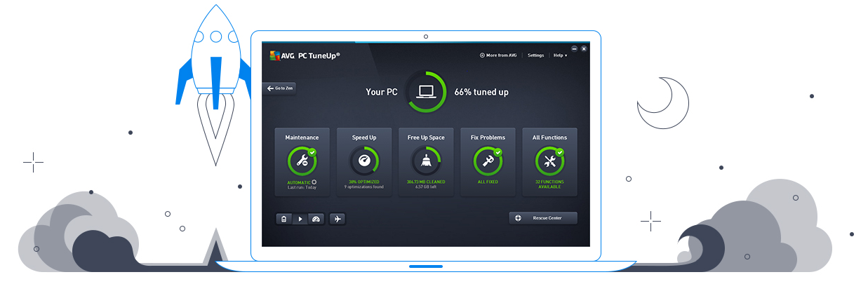868x284 pixels.
Task: Enable Economy mode battery button
Action: click(x=283, y=219)
